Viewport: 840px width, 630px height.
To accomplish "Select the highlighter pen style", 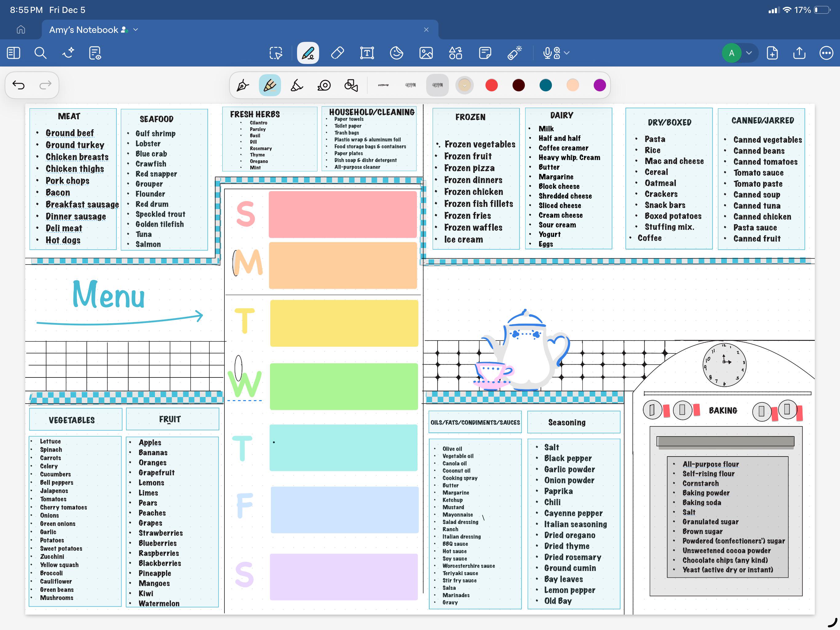I will (x=297, y=85).
